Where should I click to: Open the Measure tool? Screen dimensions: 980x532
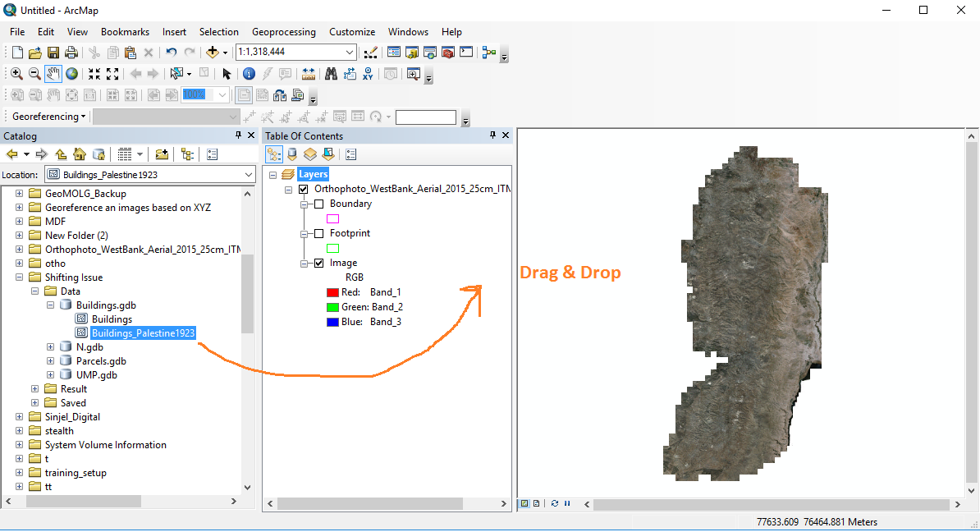(309, 74)
